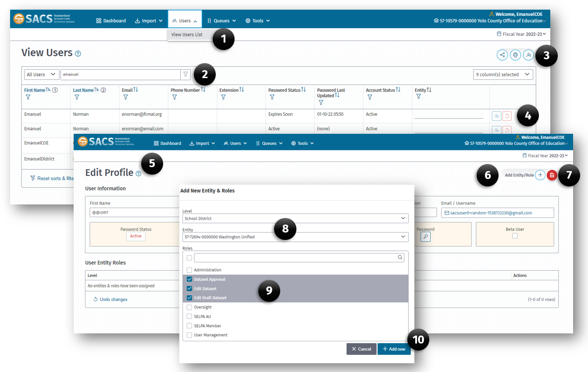
Task: Click the add new user icon
Action: pos(528,55)
